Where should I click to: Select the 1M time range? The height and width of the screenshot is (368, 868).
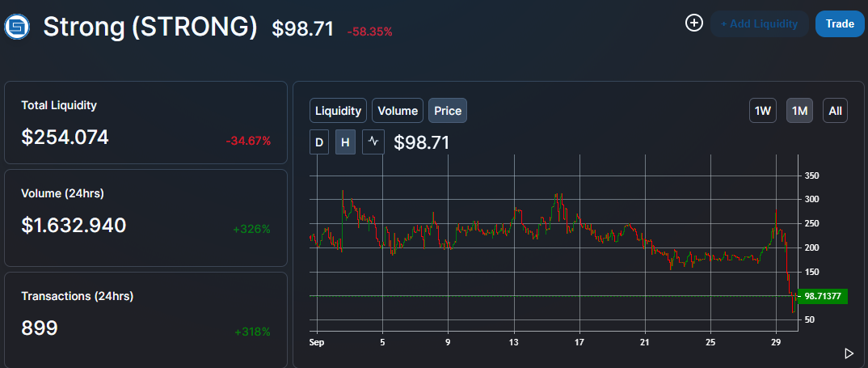click(799, 111)
